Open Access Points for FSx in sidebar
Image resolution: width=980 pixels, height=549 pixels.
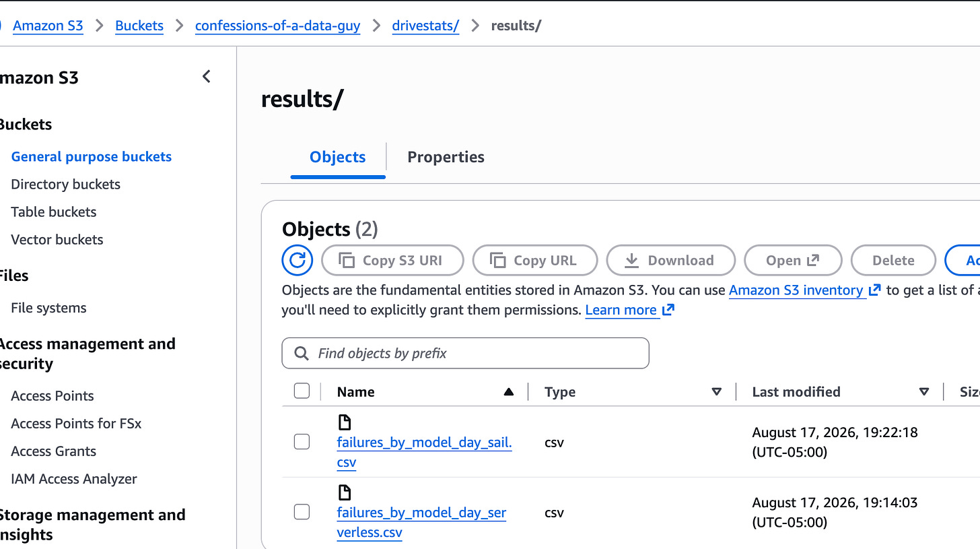pos(76,423)
